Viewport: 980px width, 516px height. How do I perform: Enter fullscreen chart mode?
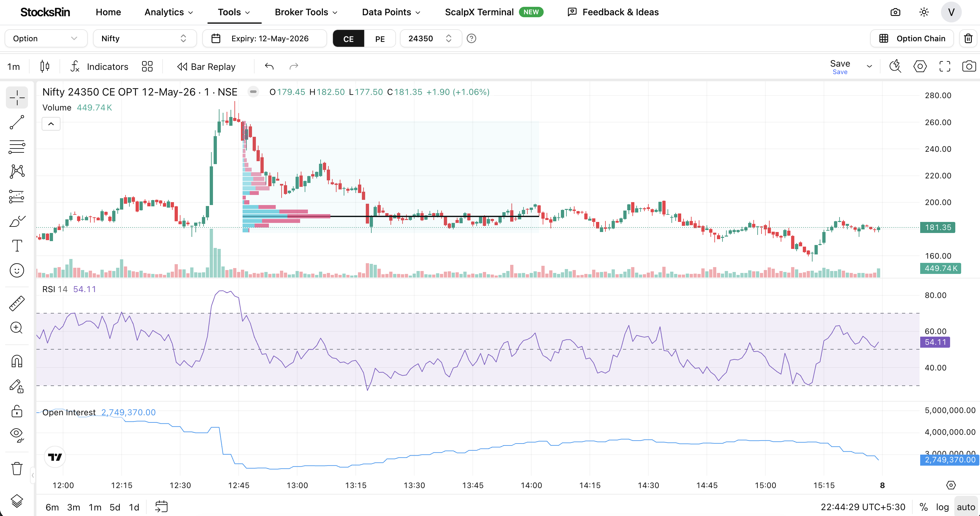click(945, 67)
